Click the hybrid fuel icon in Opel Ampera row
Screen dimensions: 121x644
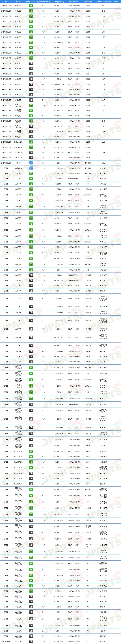tap(31, 168)
